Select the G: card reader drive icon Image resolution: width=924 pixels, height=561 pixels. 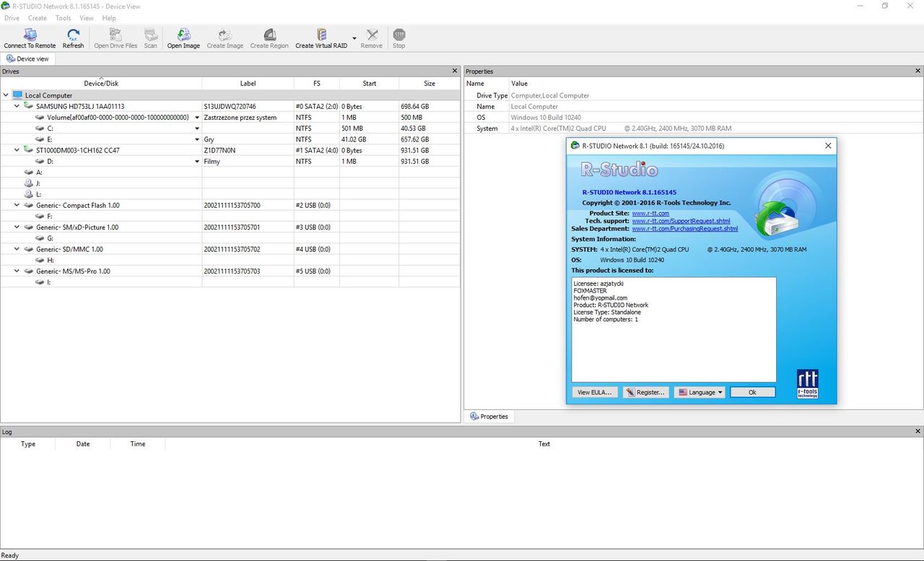[x=40, y=238]
